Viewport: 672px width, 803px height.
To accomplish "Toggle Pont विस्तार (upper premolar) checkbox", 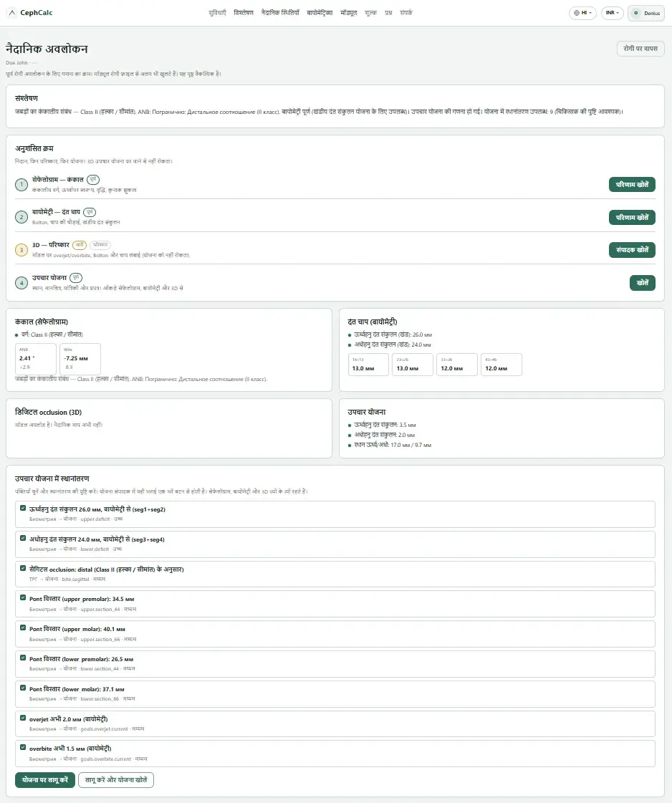I will point(23,597).
